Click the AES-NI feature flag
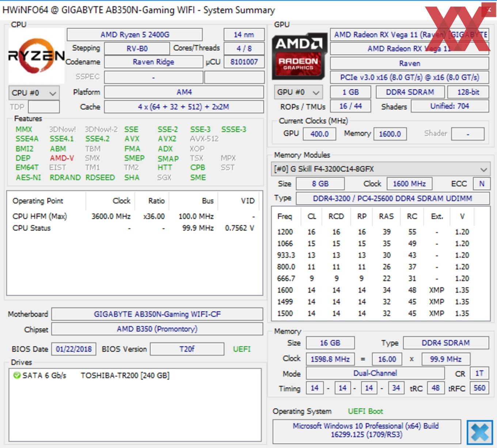Image resolution: width=497 pixels, height=448 pixels. pyautogui.click(x=28, y=178)
